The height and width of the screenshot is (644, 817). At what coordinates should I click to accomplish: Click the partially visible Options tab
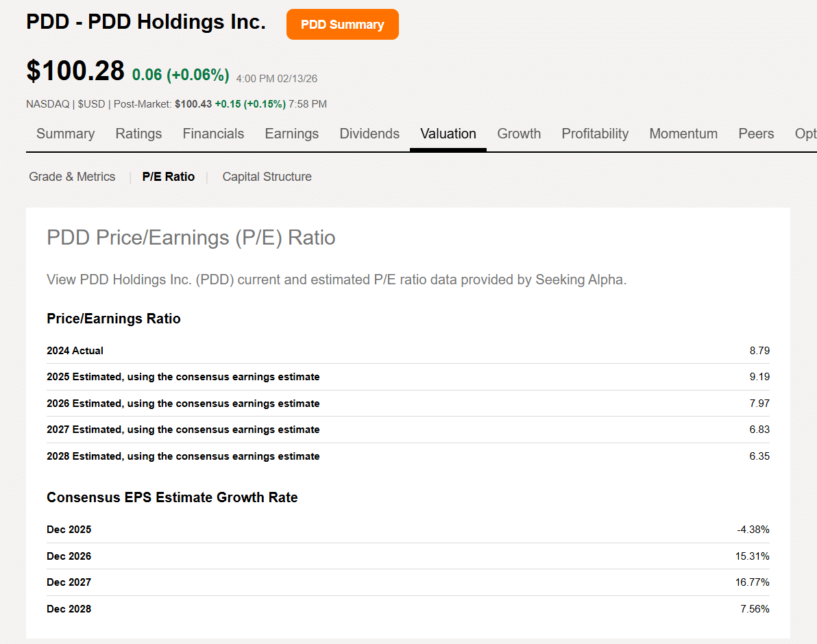pos(805,134)
